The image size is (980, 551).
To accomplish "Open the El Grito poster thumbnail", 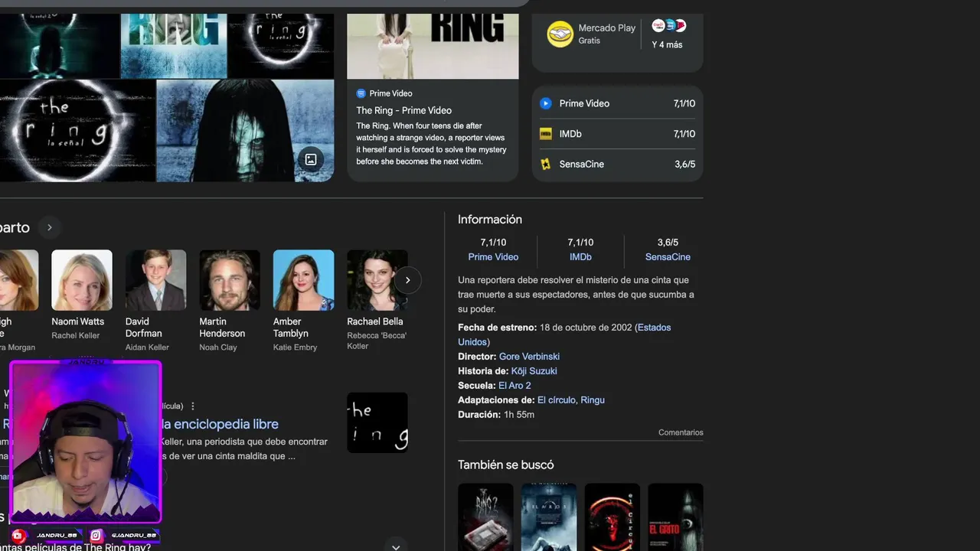I will point(675,517).
